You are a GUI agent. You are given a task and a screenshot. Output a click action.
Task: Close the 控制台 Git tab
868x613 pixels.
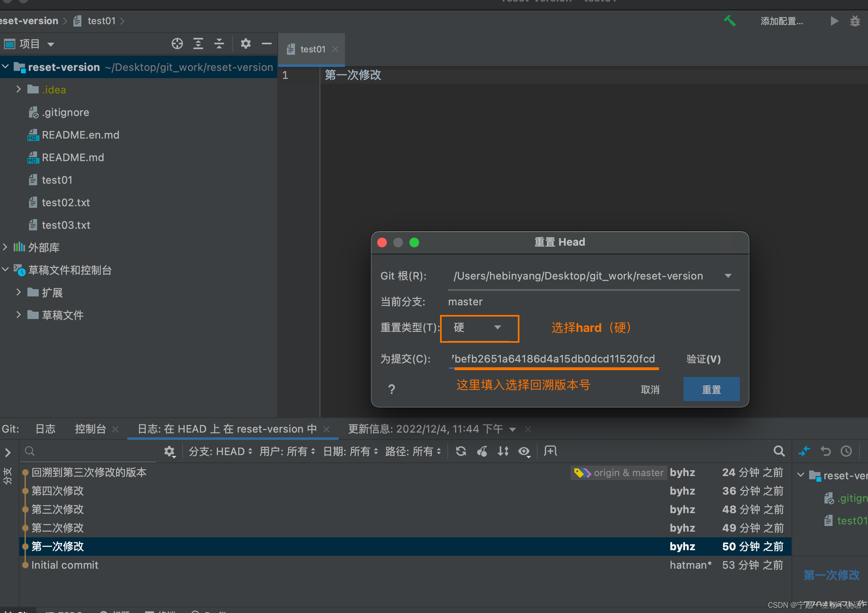115,429
